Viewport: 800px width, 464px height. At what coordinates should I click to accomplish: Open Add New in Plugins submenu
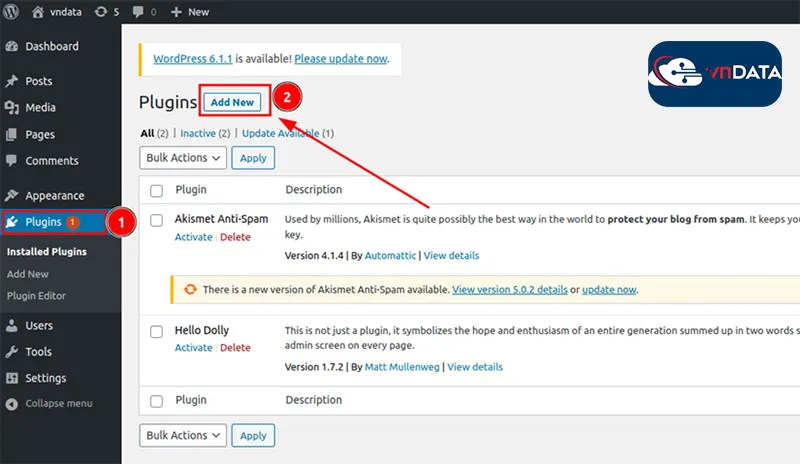pos(28,274)
